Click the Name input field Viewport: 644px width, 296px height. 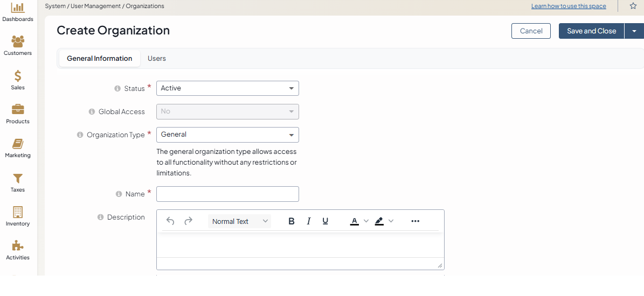(x=227, y=194)
